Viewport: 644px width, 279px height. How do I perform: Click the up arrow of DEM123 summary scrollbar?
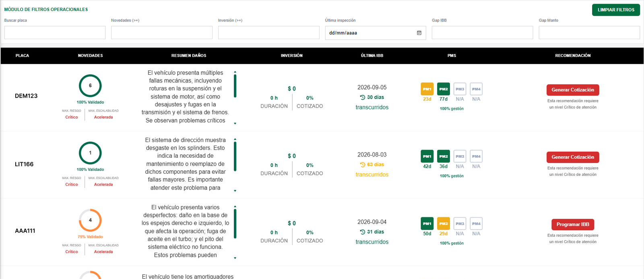click(x=235, y=72)
